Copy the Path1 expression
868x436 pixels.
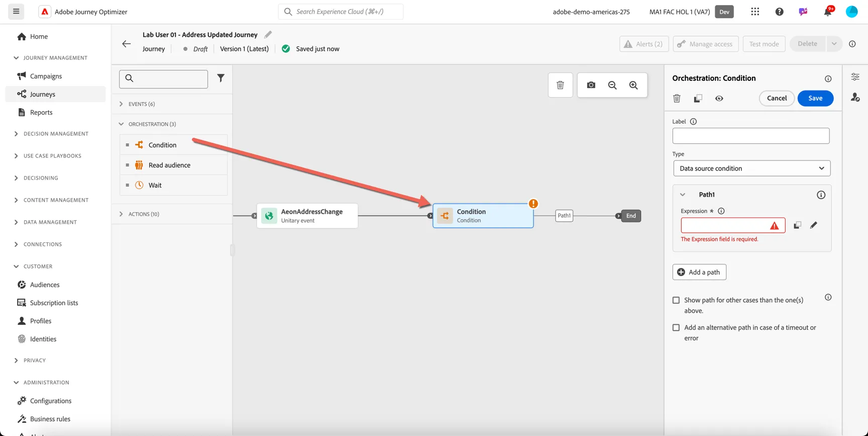(x=797, y=225)
